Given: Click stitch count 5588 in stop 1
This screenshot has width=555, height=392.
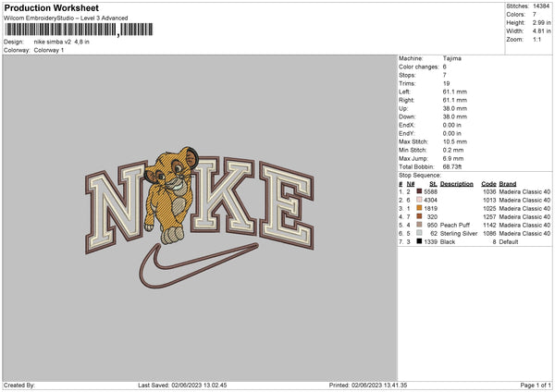Looking at the screenshot, I should click(431, 191).
